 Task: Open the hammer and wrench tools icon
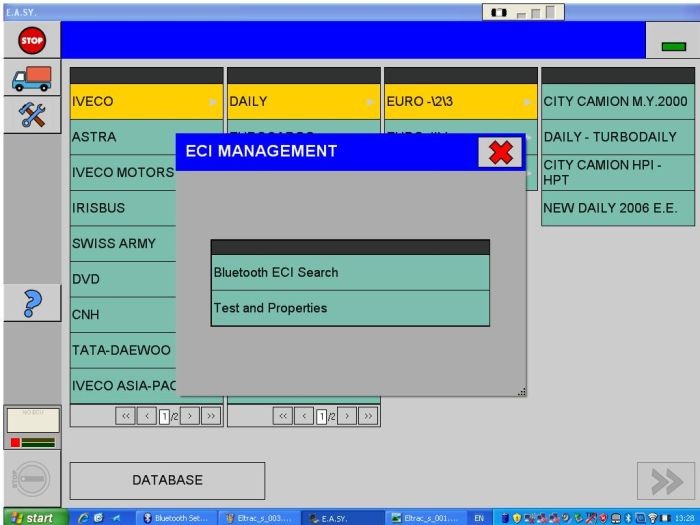pyautogui.click(x=32, y=114)
